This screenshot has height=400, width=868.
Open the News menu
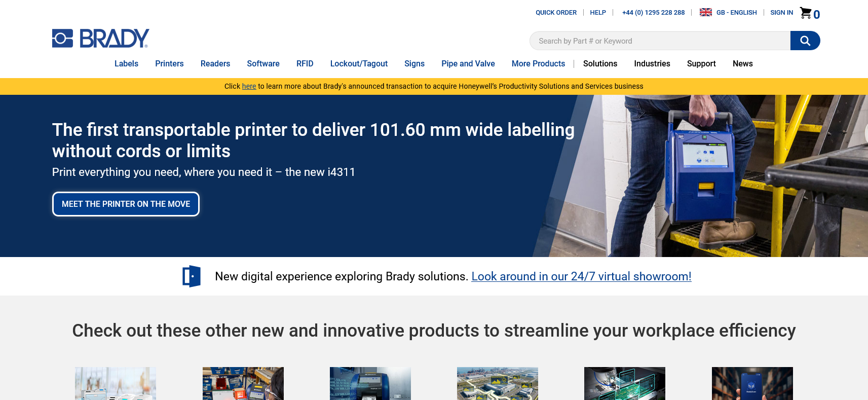[x=742, y=63]
